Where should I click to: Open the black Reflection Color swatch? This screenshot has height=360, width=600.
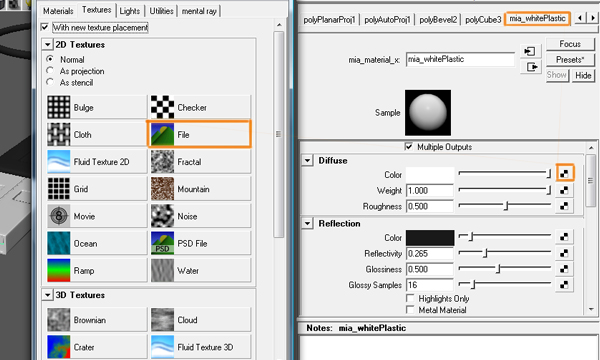pyautogui.click(x=430, y=238)
